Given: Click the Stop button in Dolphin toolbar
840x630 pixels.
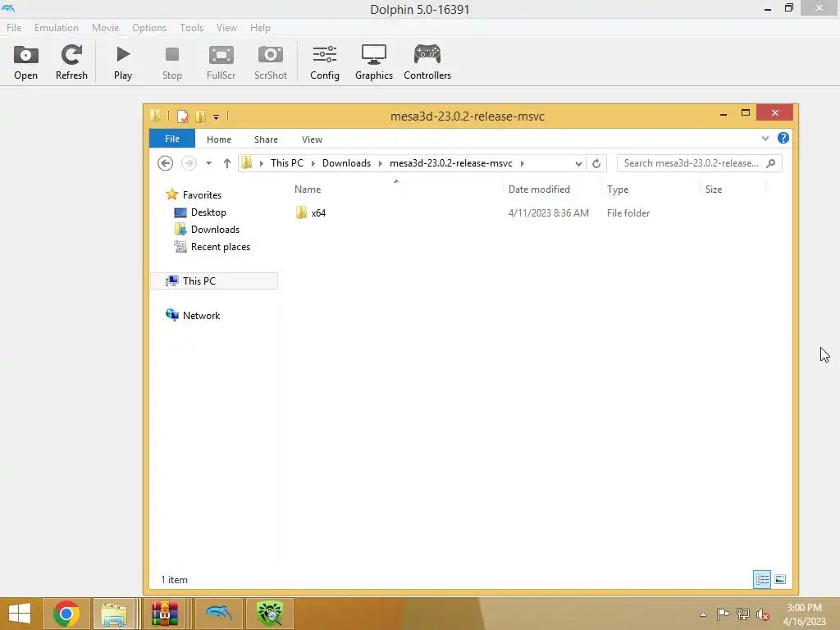Looking at the screenshot, I should coord(172,62).
